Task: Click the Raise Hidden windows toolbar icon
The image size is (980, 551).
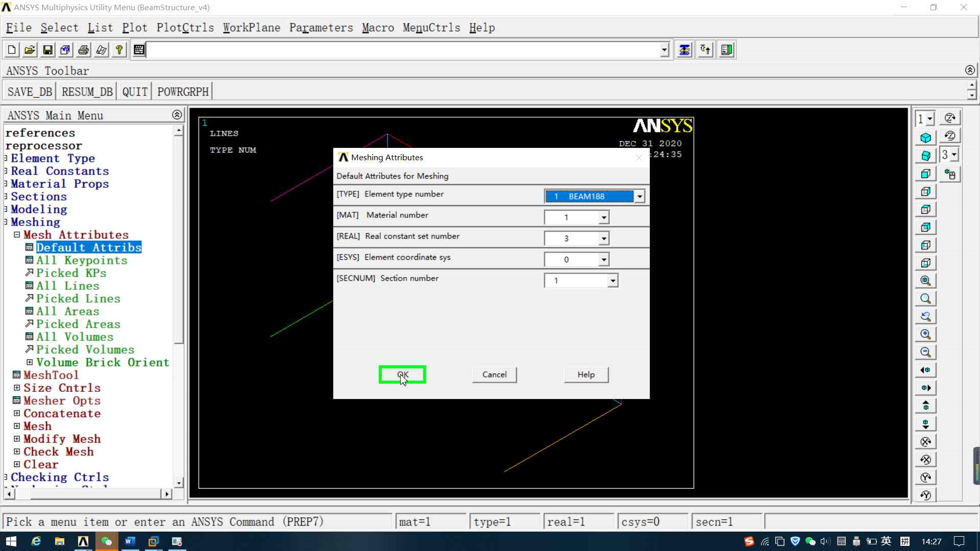Action: pyautogui.click(x=684, y=50)
